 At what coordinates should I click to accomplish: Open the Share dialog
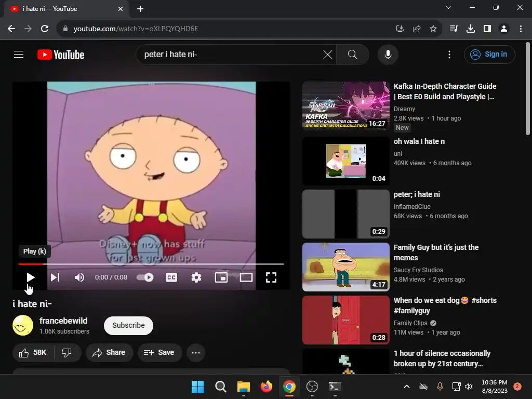coord(109,353)
